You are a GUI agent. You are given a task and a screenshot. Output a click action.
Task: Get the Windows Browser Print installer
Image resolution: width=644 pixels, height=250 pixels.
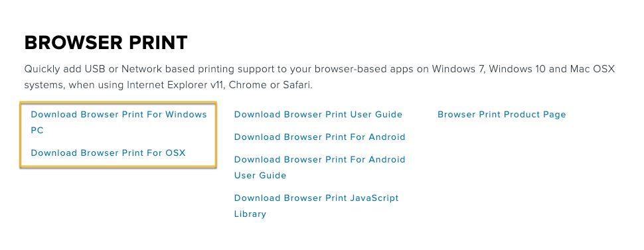(x=119, y=122)
